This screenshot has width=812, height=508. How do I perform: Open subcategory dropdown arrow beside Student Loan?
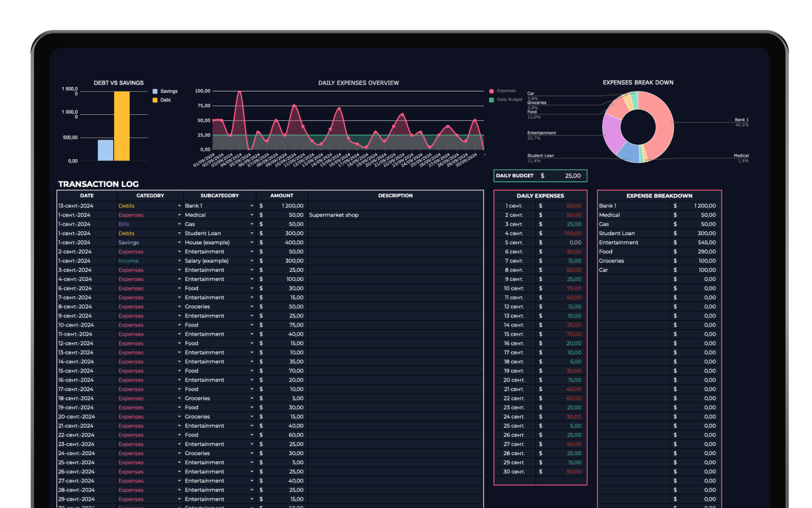tap(252, 233)
